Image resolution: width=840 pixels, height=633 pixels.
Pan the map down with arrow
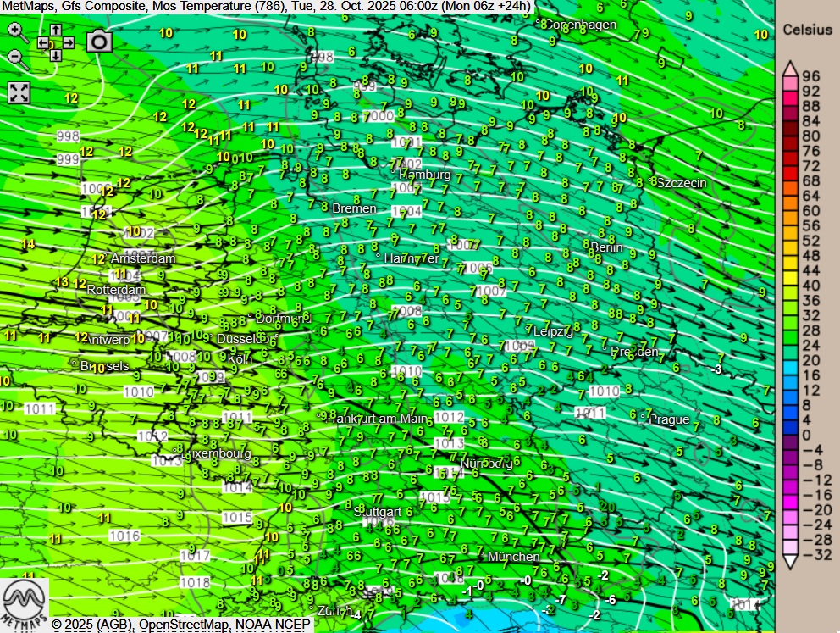pos(55,55)
